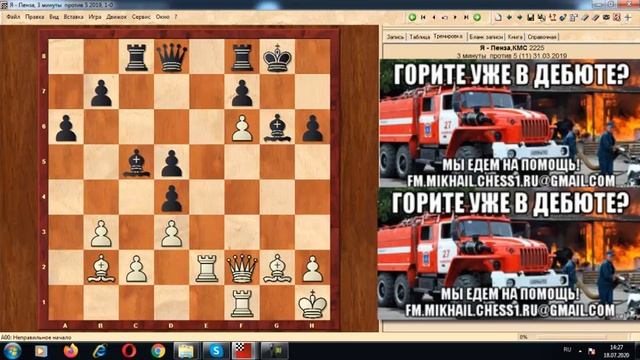Screen dimensions: 640x360
Task: Click the blue checkmark toolbar icon
Action: 563,18
